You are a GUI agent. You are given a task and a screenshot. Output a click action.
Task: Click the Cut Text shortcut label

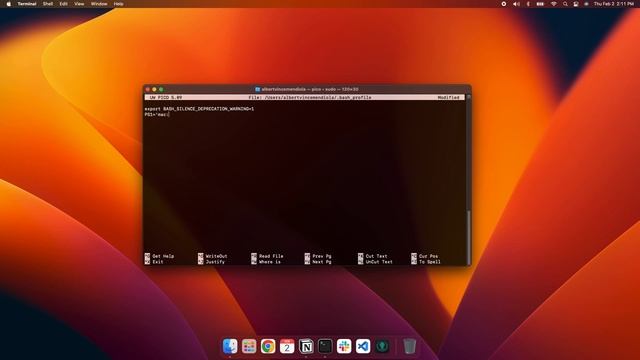point(376,256)
